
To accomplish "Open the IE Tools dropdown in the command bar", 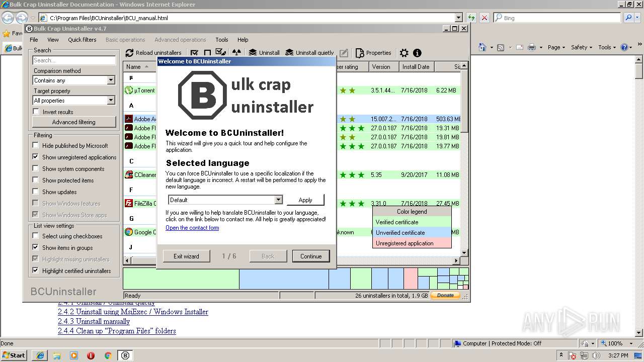I will pos(607,47).
